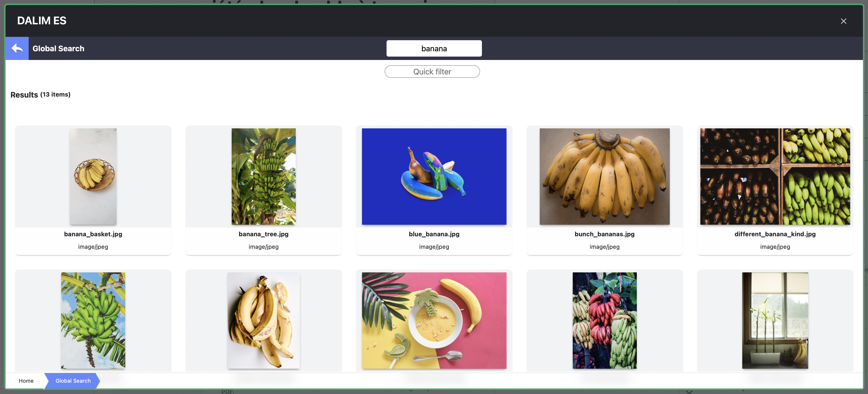Image resolution: width=868 pixels, height=394 pixels.
Task: Click image/jpeg under bunch_bananas.jpg
Action: (x=605, y=247)
